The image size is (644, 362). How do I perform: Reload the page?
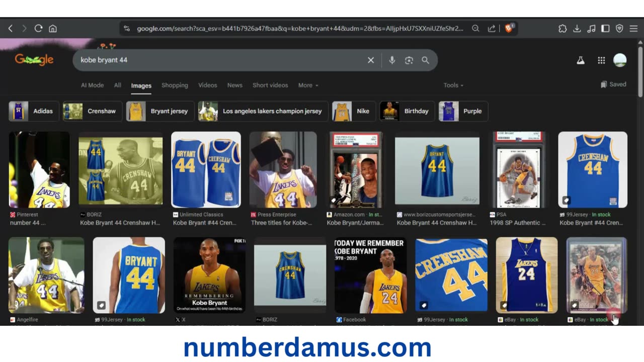click(x=38, y=29)
